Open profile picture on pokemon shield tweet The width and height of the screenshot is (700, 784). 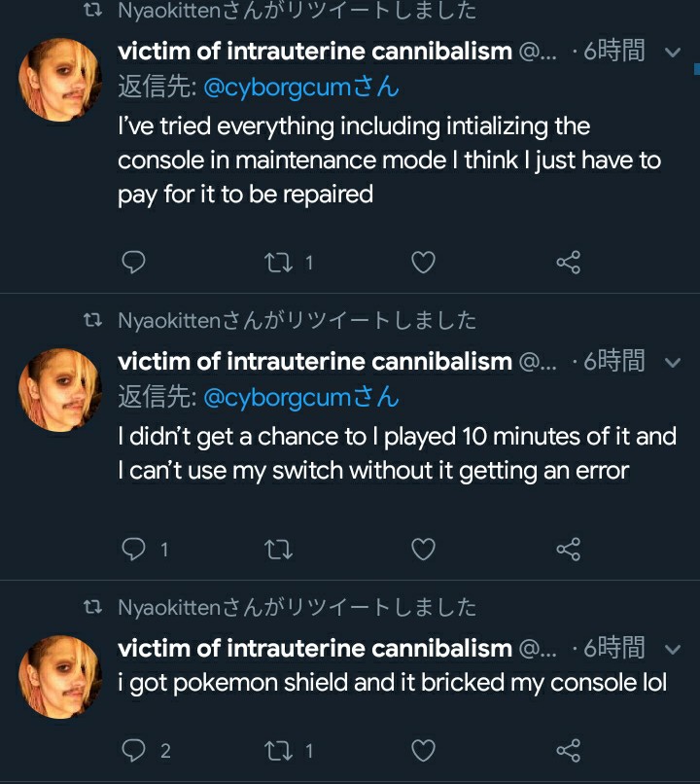[60, 677]
